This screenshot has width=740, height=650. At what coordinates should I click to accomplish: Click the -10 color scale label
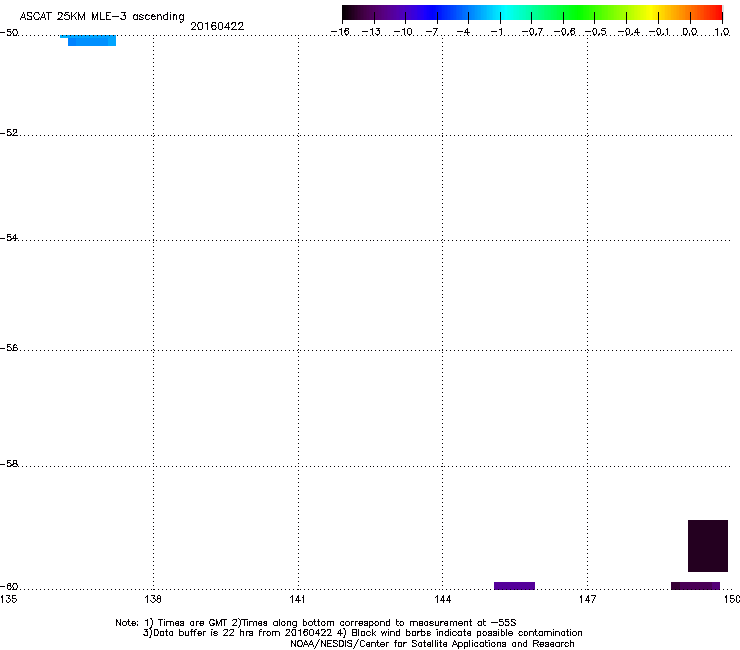click(403, 32)
